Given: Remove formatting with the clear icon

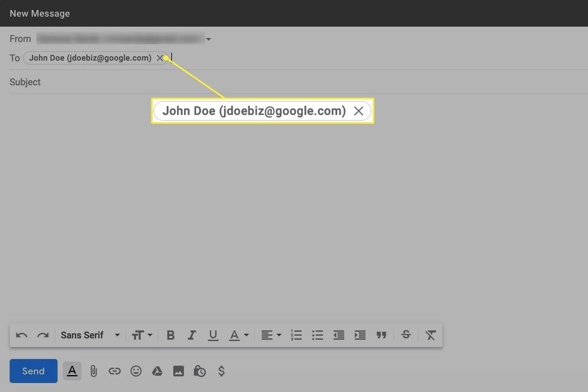Looking at the screenshot, I should click(430, 335).
